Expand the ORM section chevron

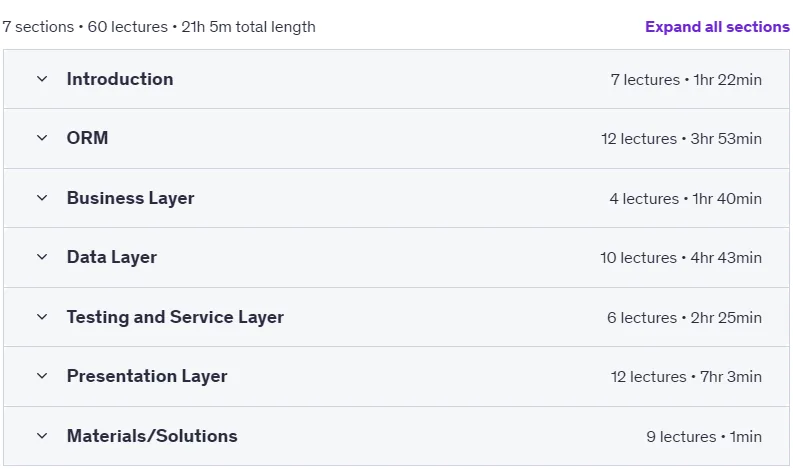point(42,138)
